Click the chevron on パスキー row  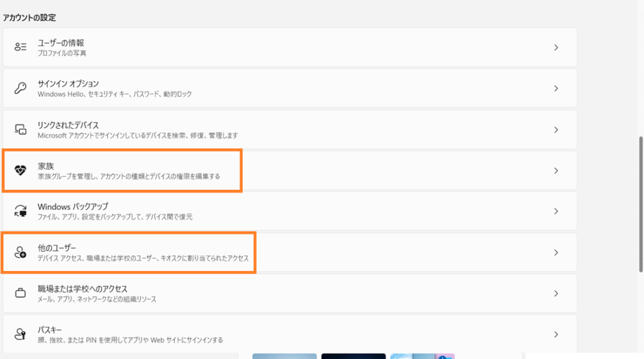click(556, 334)
